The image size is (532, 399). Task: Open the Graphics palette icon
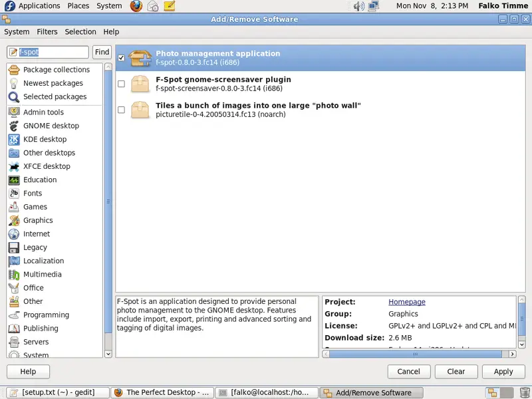[14, 221]
